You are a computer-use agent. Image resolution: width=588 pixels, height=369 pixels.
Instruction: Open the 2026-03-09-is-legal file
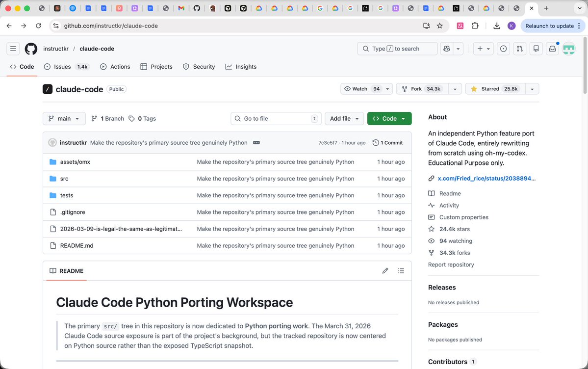pos(121,229)
